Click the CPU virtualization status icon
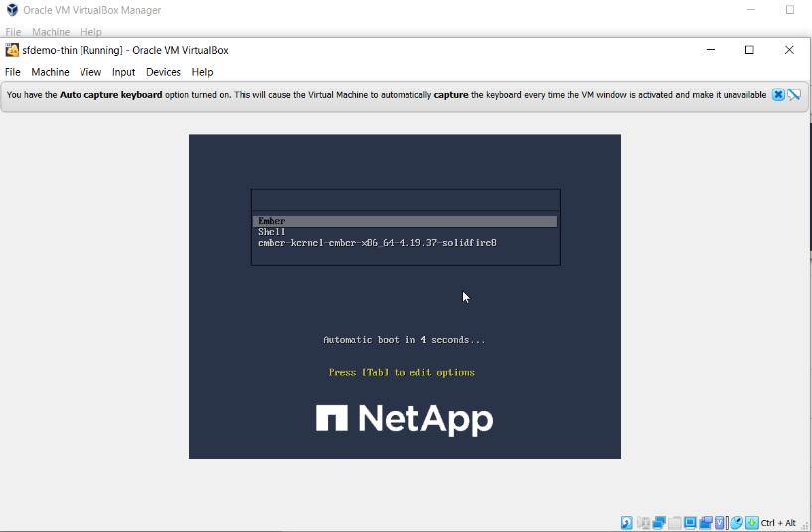 (x=719, y=523)
